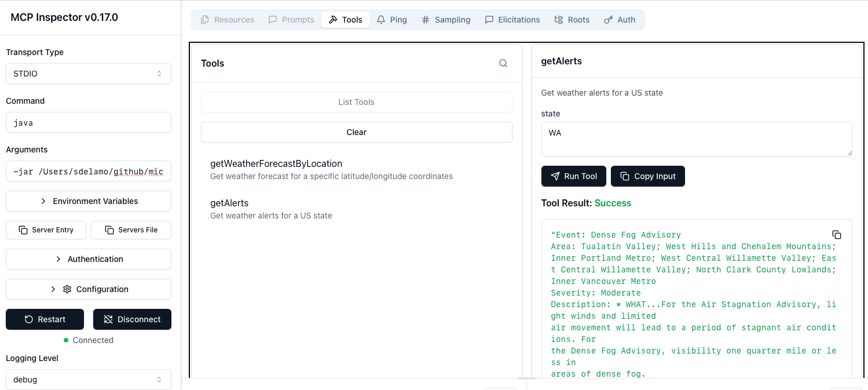
Task: Expand the Configuration section
Action: click(x=89, y=289)
